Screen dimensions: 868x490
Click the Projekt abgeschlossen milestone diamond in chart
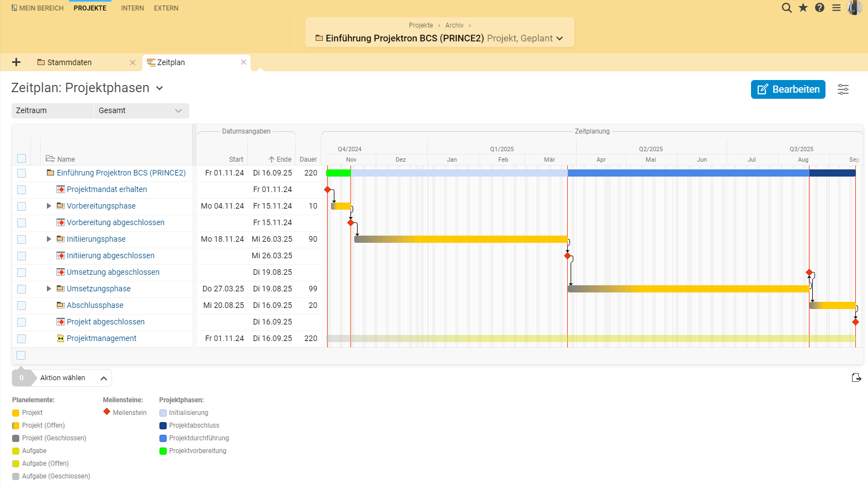point(855,322)
